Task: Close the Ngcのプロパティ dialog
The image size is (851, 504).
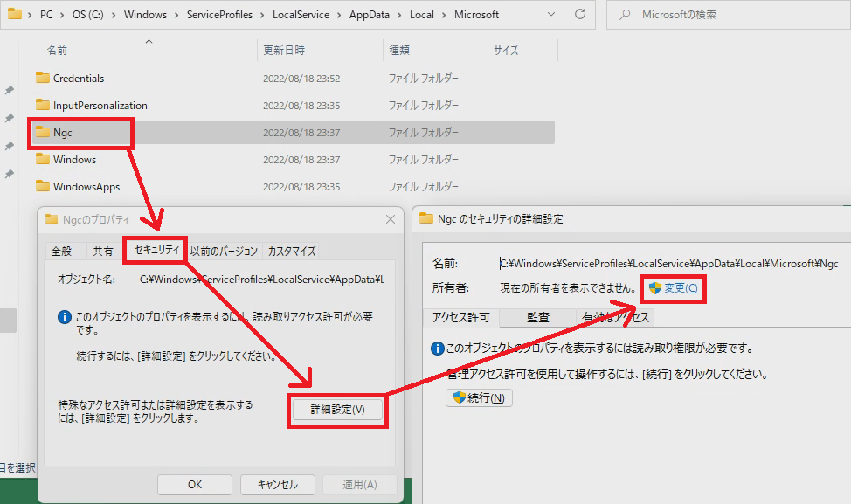Action: 391,219
